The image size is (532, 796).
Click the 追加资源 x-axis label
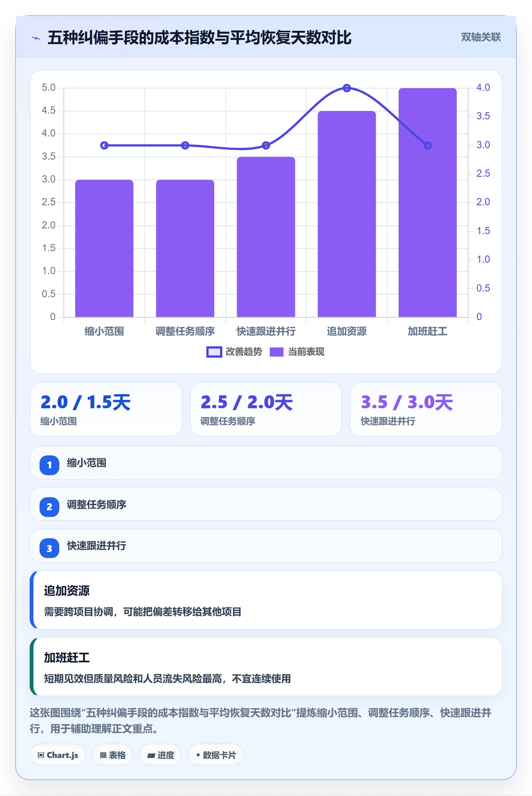[347, 331]
